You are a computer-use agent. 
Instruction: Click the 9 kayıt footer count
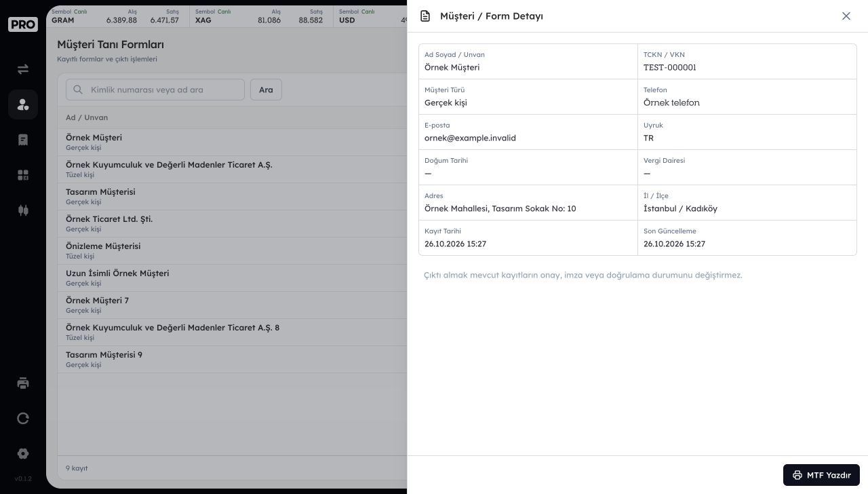click(77, 468)
